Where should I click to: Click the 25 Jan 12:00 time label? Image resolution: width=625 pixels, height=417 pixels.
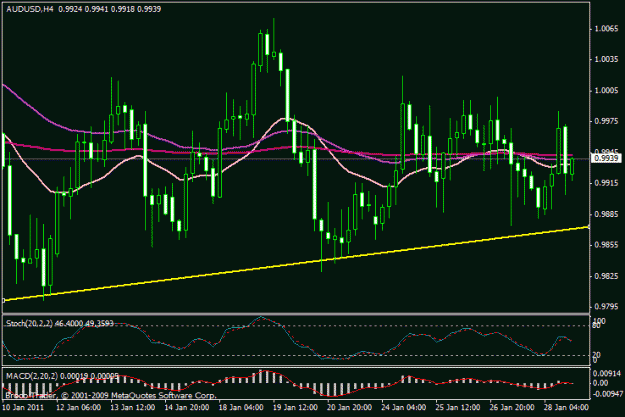tap(458, 407)
